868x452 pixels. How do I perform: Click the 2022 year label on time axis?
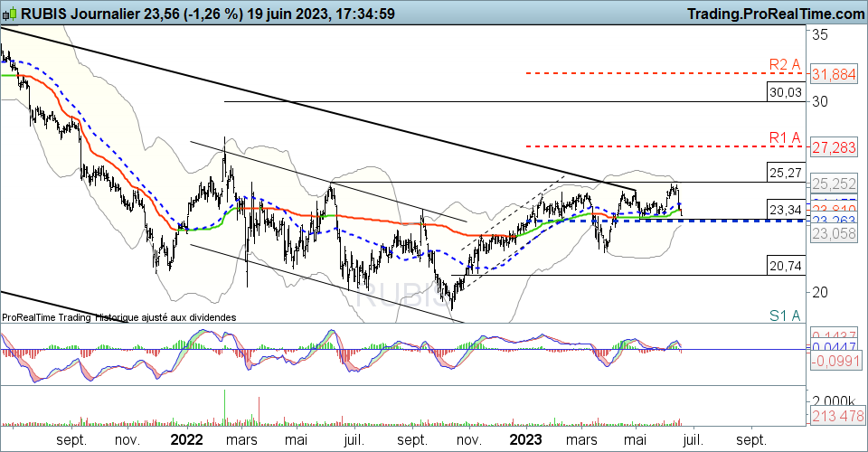[186, 440]
